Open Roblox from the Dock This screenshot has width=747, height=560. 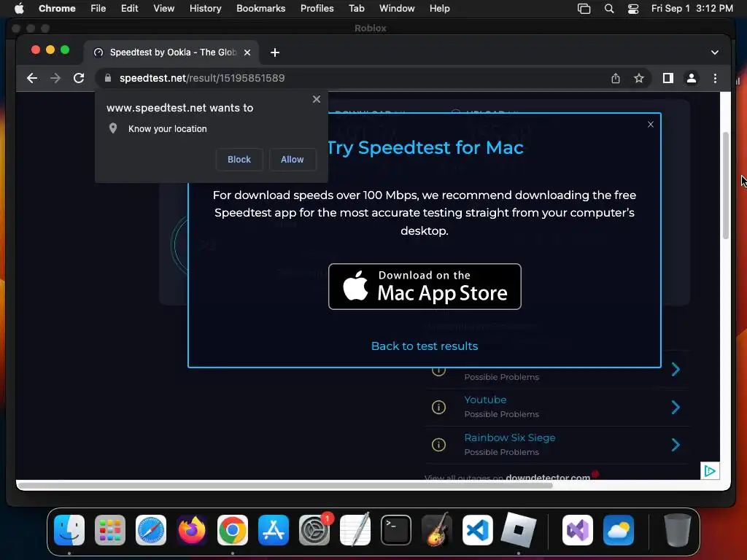(x=519, y=530)
